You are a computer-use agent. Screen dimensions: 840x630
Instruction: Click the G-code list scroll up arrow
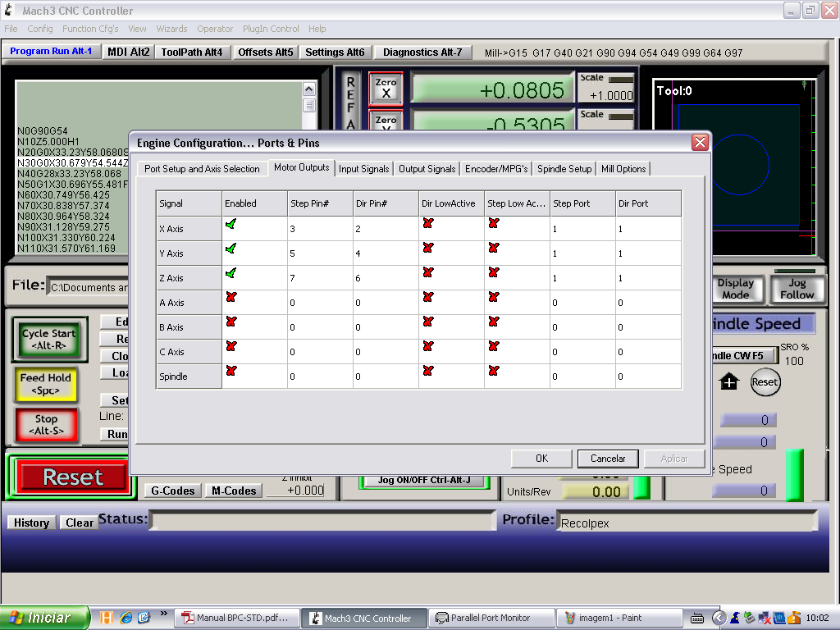pos(309,89)
